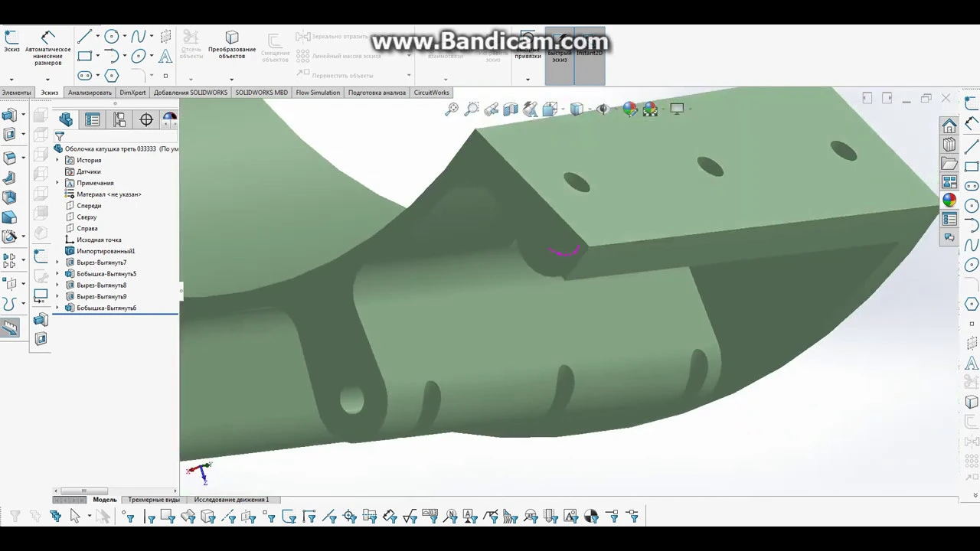This screenshot has height=551, width=980.
Task: Switch to the Flow Simulation tab
Action: 318,93
